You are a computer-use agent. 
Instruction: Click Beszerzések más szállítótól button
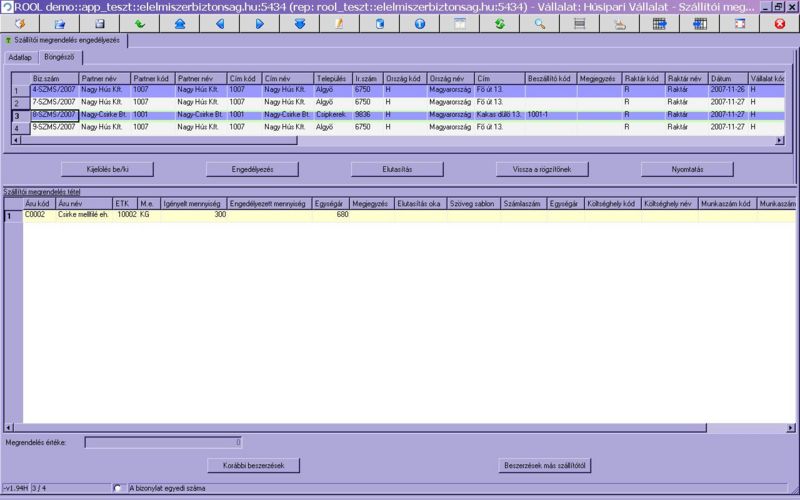pos(544,465)
